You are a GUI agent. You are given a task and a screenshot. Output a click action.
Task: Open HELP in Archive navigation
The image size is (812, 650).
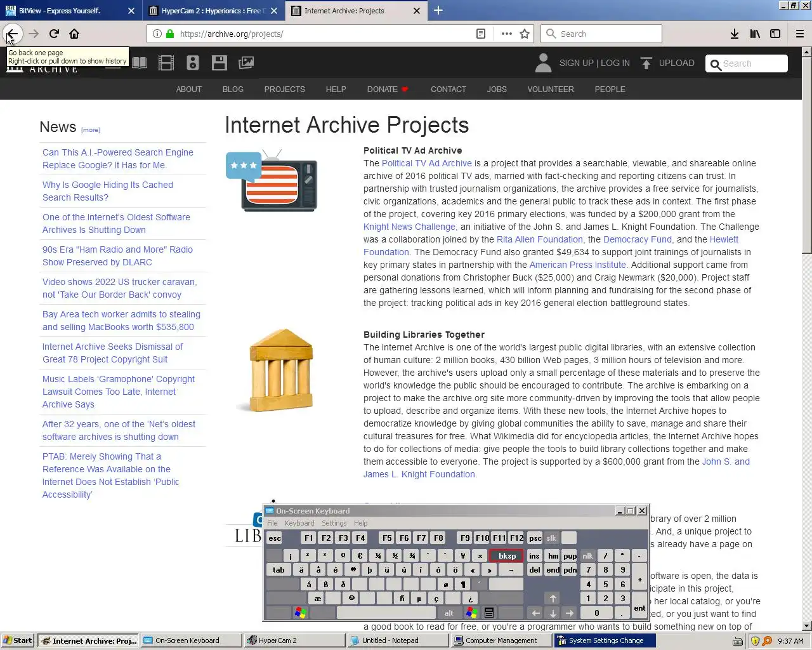tap(336, 90)
